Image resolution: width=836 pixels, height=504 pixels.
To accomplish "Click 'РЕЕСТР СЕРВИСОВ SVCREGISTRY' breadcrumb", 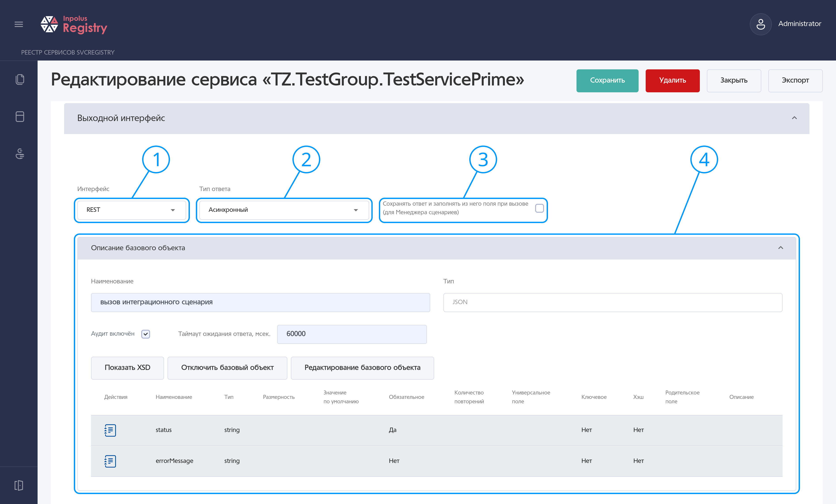I will pos(68,53).
